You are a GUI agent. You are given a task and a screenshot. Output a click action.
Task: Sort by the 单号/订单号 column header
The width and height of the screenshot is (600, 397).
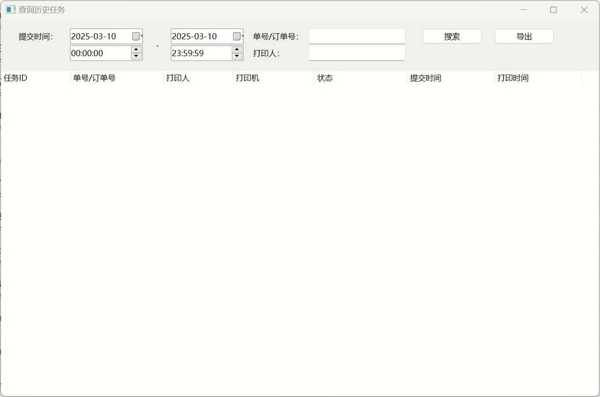(117, 78)
